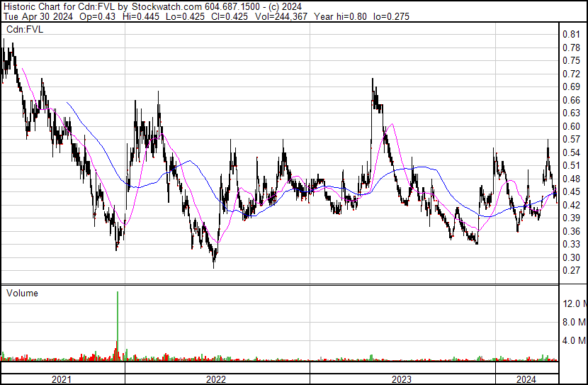Click the 0.27 price axis label
The image size is (588, 385).
point(571,271)
